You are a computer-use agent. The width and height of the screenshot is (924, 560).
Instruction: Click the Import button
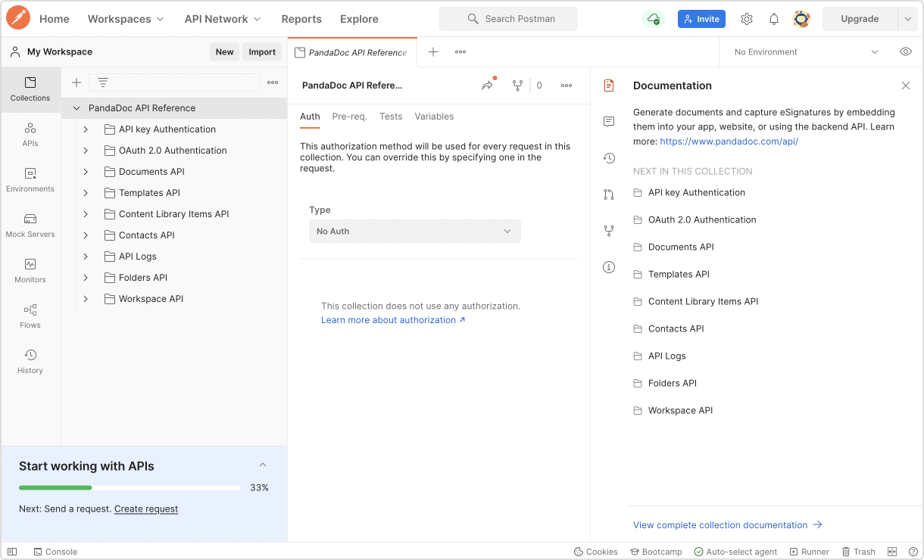click(262, 52)
